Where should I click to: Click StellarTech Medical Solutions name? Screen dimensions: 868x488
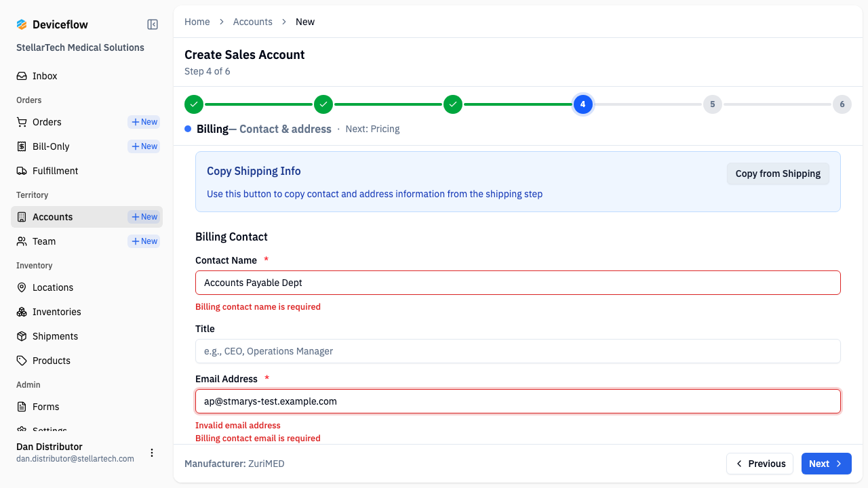[x=80, y=47]
